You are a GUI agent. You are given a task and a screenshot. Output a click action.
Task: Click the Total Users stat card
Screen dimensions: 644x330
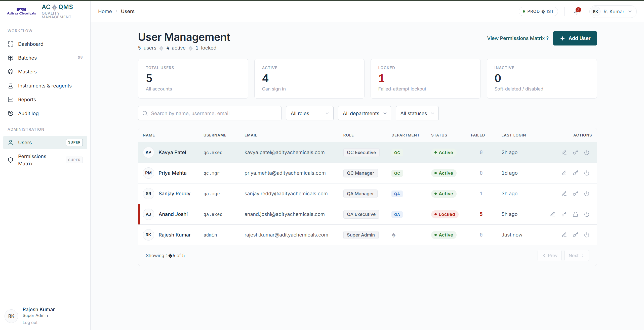193,79
